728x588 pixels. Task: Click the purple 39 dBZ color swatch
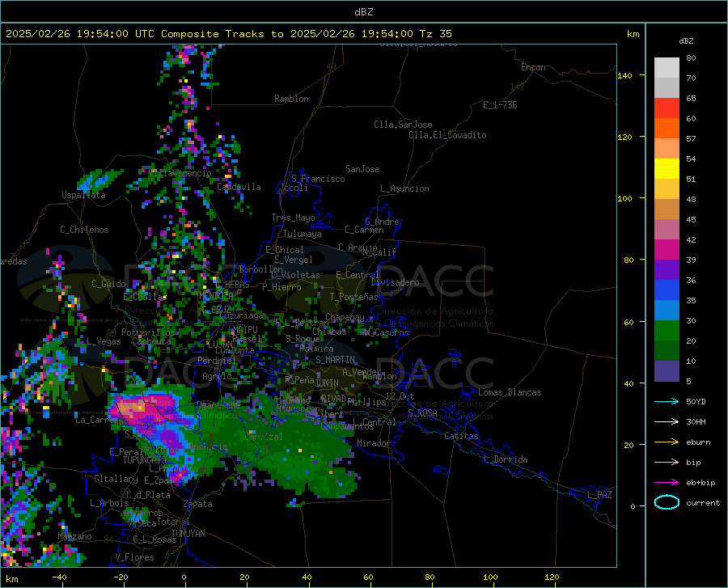coord(667,269)
